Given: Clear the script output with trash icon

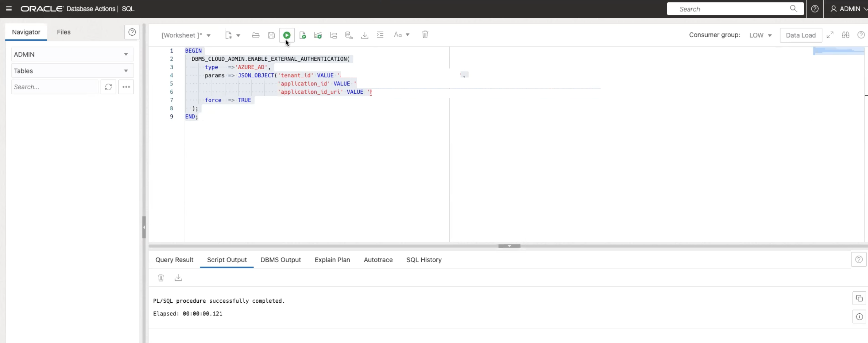Looking at the screenshot, I should (161, 278).
